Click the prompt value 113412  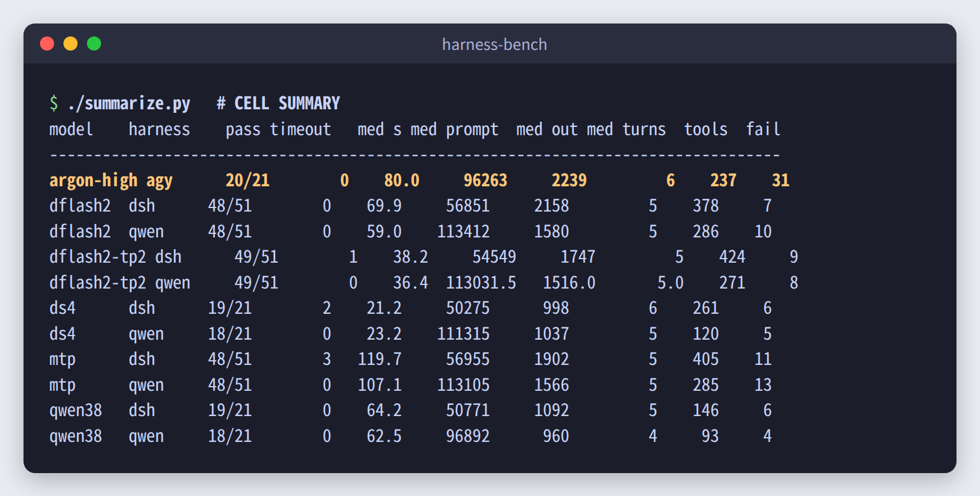pos(464,232)
